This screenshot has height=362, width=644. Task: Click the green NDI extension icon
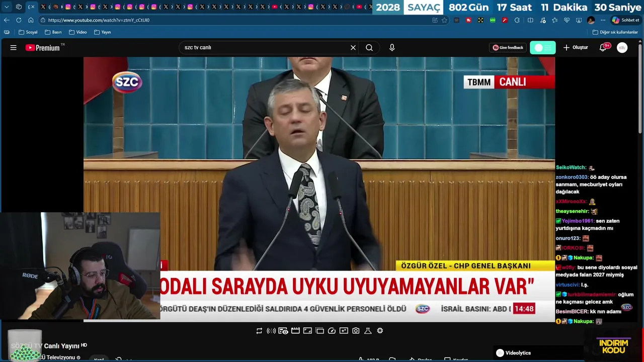tap(493, 20)
